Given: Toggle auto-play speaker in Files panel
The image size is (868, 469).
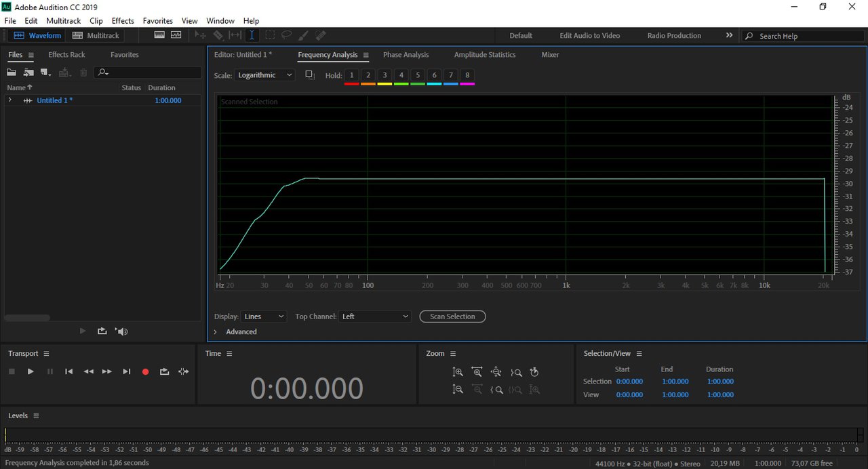Looking at the screenshot, I should click(121, 331).
